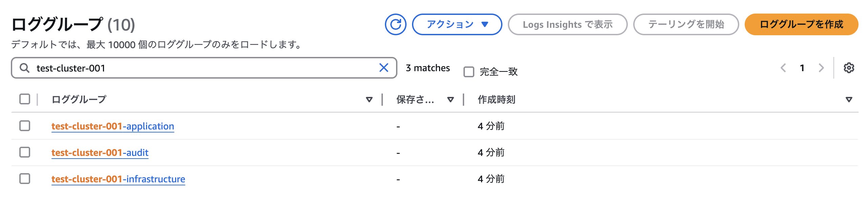Click the search magnifier icon
The image size is (868, 204).
click(24, 68)
